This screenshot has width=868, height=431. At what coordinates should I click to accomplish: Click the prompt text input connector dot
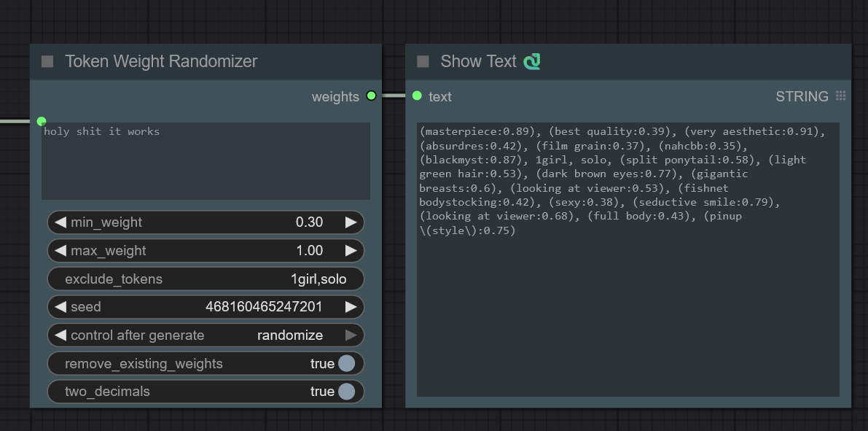click(x=41, y=121)
